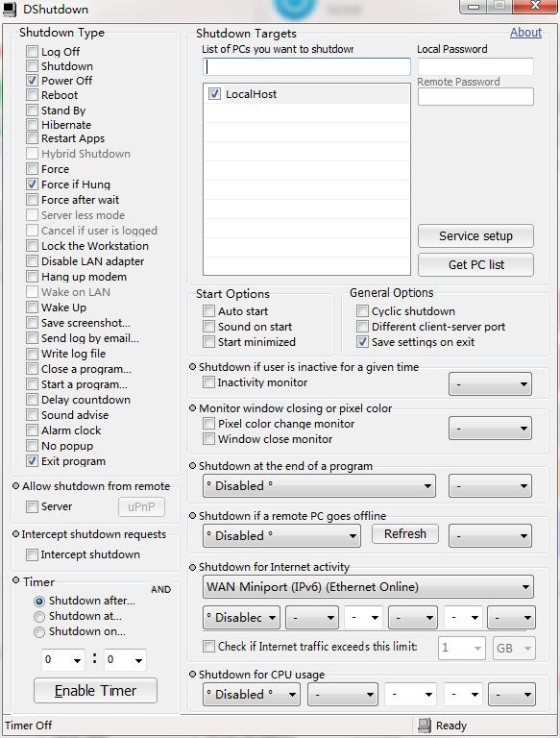This screenshot has width=560, height=738.
Task: Focus the Local Password field
Action: pyautogui.click(x=475, y=66)
